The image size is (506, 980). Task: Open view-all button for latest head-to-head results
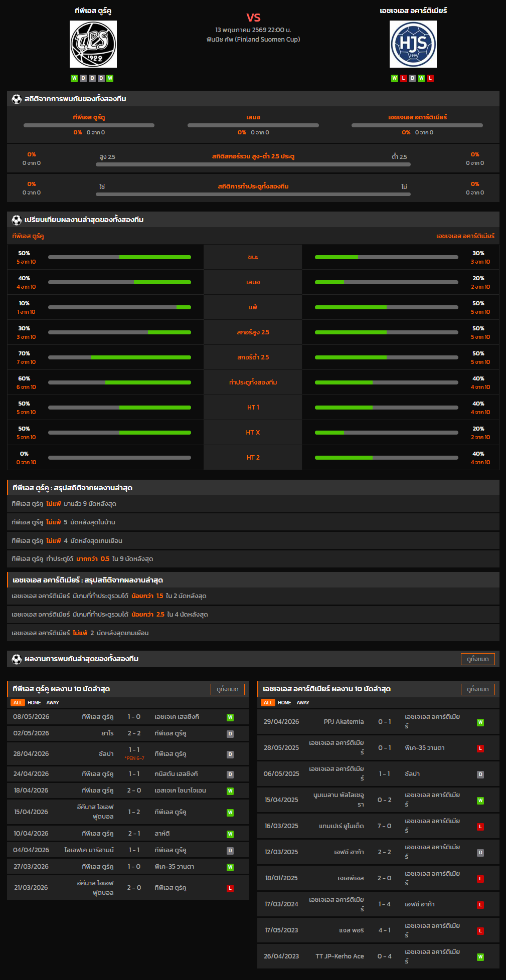click(477, 659)
